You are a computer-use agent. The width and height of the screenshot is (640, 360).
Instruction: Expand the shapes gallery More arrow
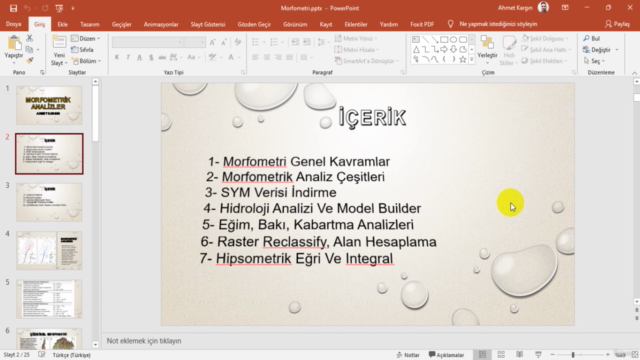click(472, 60)
